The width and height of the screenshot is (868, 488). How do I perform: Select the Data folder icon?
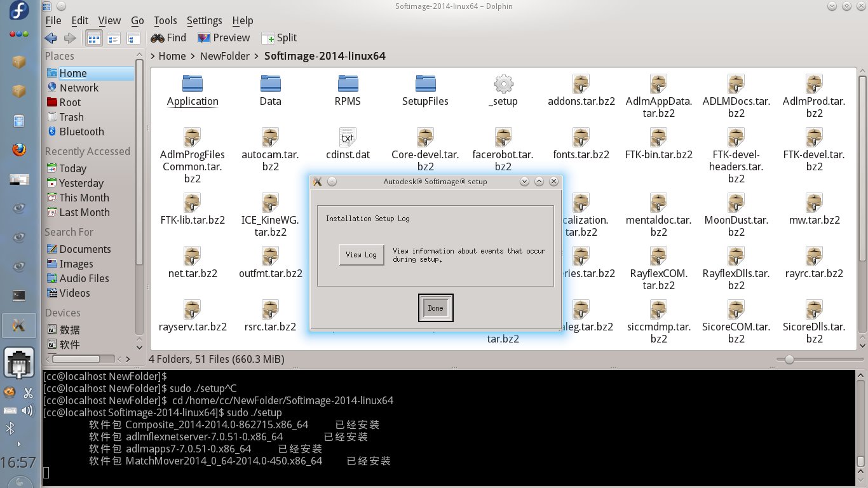tap(270, 84)
